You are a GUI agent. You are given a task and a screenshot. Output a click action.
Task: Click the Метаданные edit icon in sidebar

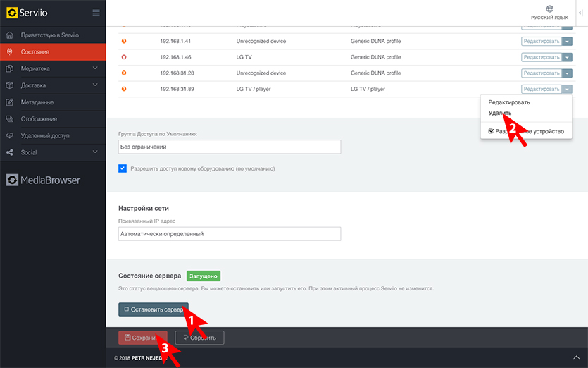point(9,102)
